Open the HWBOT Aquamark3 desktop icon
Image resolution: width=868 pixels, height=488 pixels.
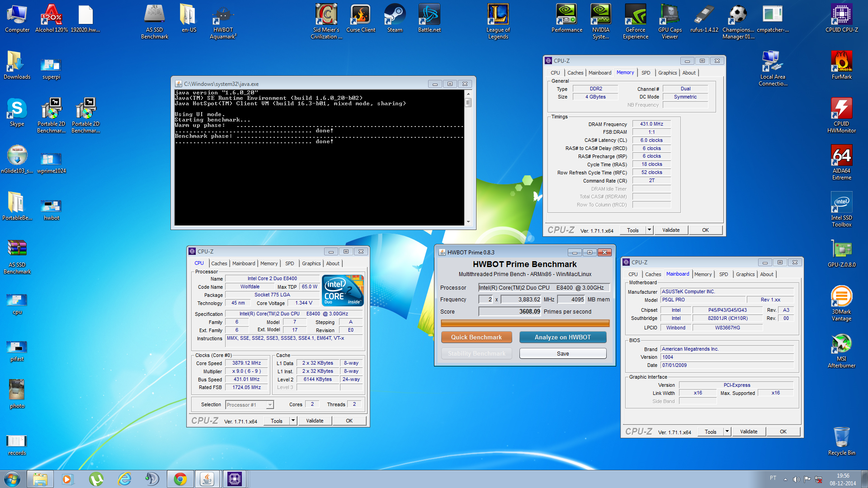[223, 21]
